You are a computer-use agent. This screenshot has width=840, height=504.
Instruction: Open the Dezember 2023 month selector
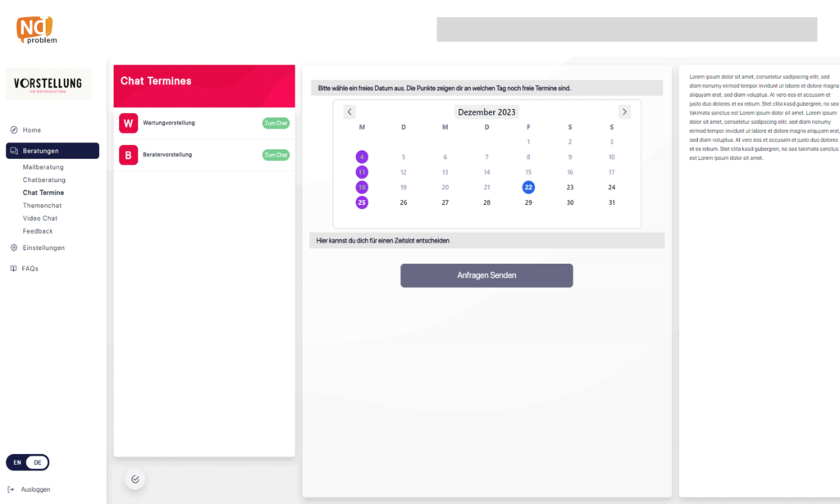pos(486,112)
